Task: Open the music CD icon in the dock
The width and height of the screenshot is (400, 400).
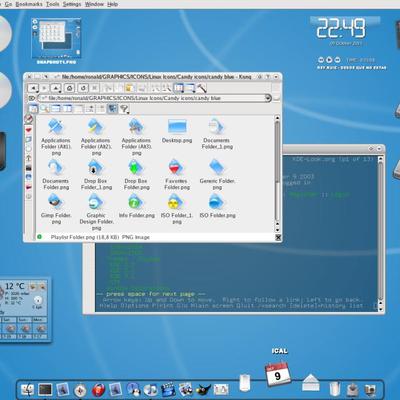Action: (x=151, y=389)
